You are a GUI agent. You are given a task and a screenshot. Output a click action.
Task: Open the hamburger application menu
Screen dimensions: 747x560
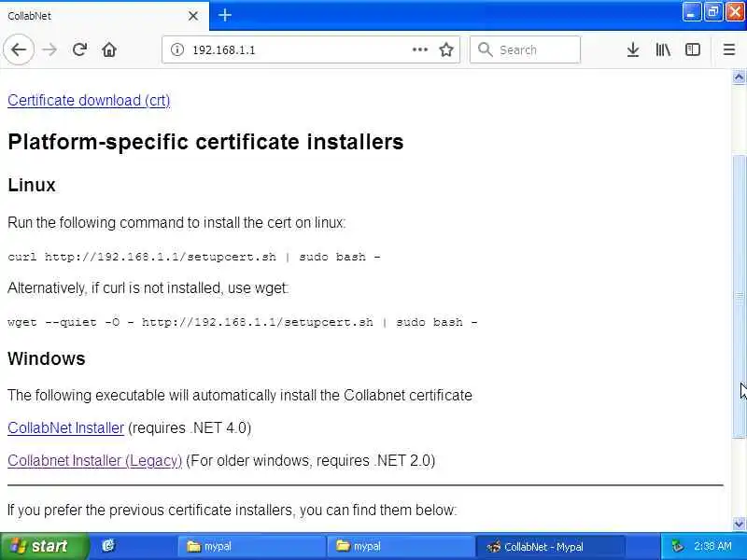[x=729, y=49]
